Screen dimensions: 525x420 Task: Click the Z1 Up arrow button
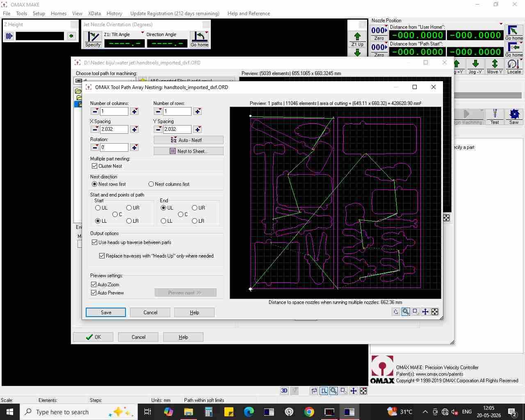click(x=357, y=39)
